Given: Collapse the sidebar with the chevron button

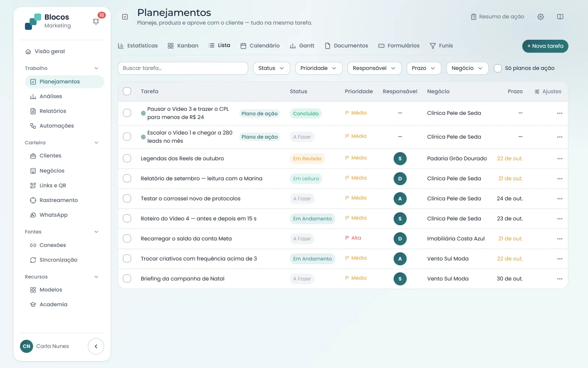Looking at the screenshot, I should (96, 346).
